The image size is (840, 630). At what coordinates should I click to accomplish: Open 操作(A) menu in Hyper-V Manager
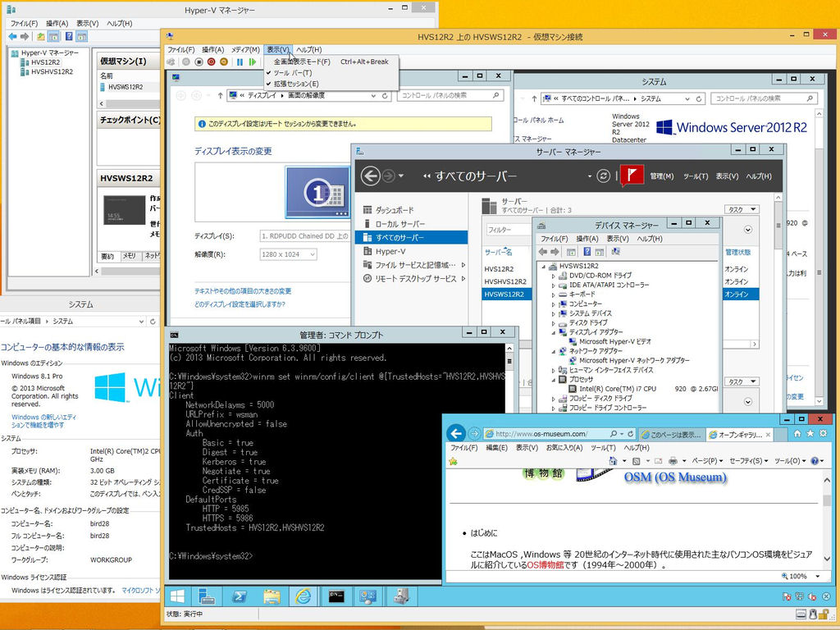[57, 24]
